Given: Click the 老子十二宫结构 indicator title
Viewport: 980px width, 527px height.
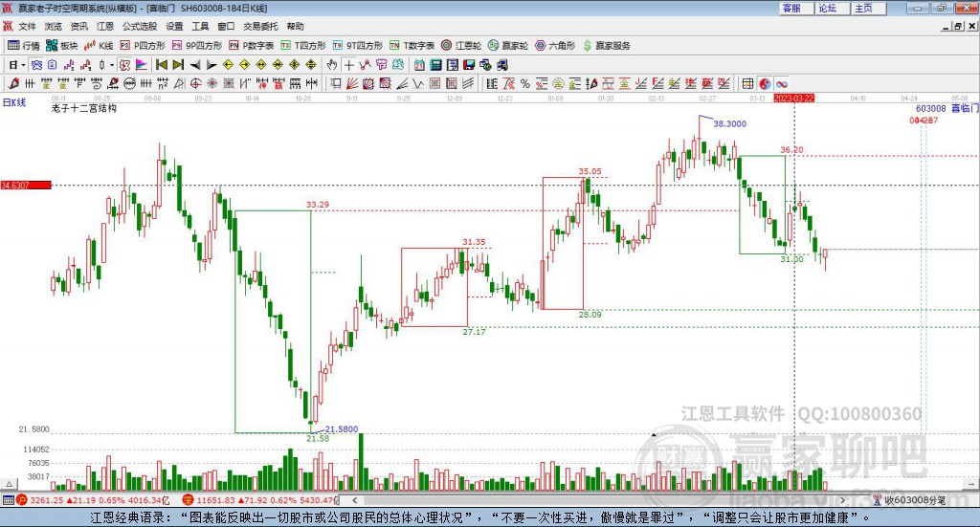Looking at the screenshot, I should coord(84,108).
